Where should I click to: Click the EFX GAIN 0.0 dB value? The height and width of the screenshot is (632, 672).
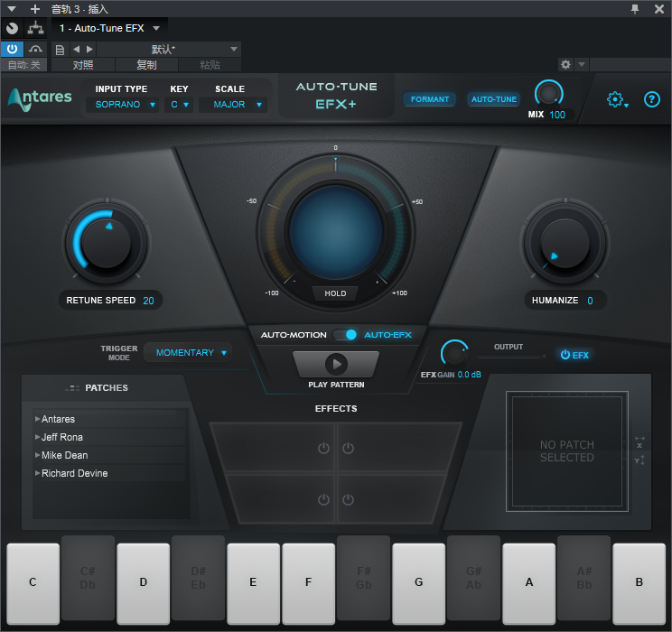coord(470,375)
